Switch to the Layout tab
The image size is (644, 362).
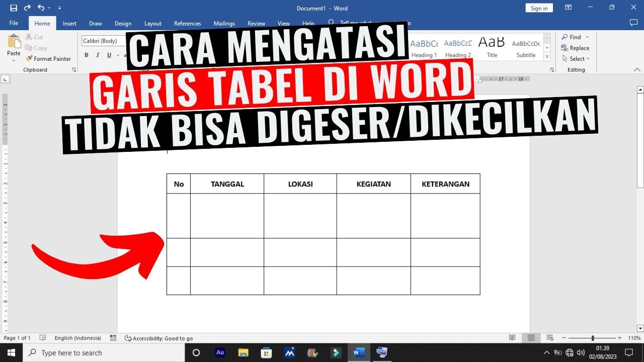point(153,23)
